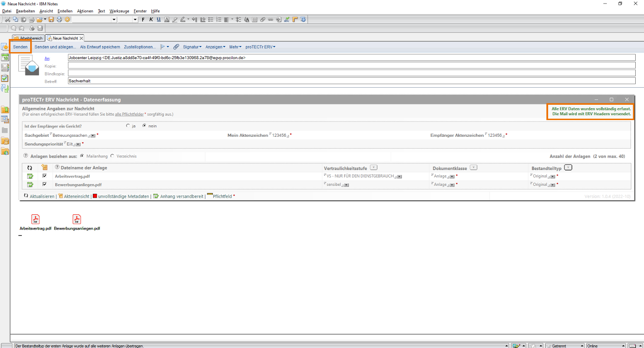Click the Senden button
The width and height of the screenshot is (644, 348).
20,47
